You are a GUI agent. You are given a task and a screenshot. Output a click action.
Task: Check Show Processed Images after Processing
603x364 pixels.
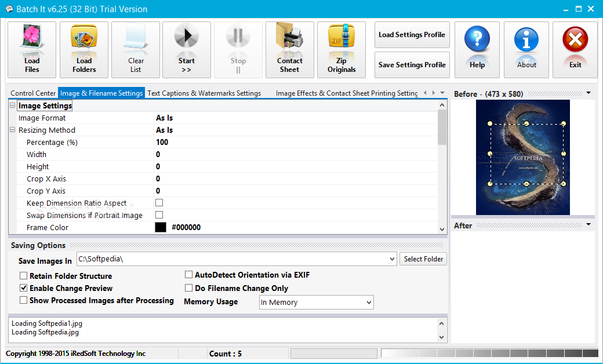point(23,300)
